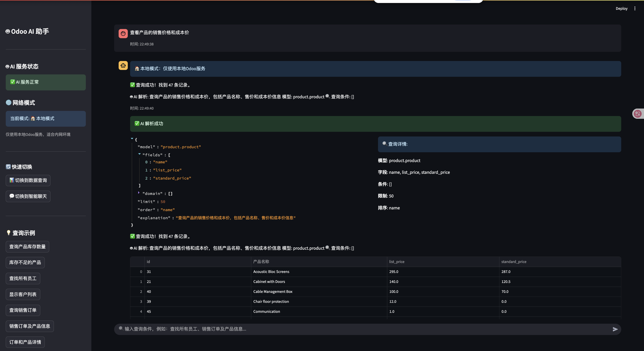The image size is (644, 351).
Task: Focus the query input field
Action: (x=362, y=329)
